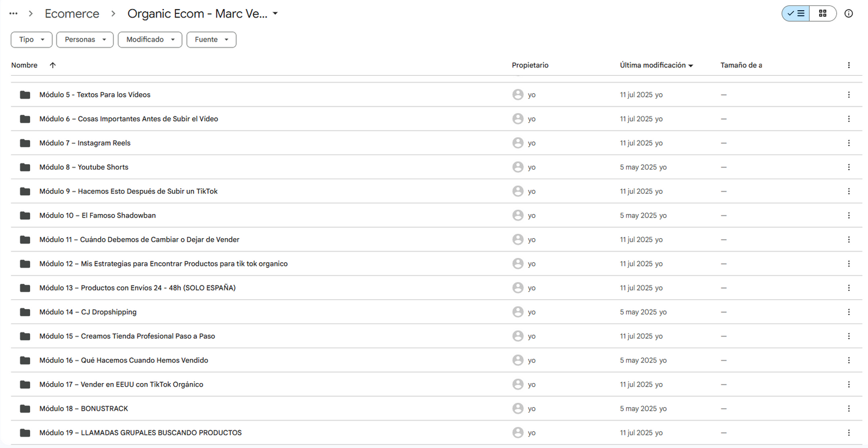Click the sort options kebab in header
Image resolution: width=868 pixels, height=448 pixels.
pyautogui.click(x=849, y=65)
